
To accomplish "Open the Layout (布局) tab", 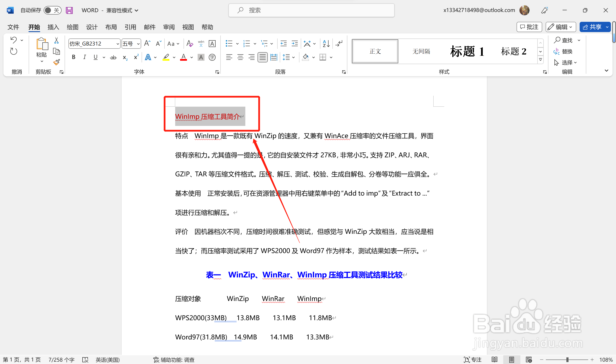I will click(111, 27).
